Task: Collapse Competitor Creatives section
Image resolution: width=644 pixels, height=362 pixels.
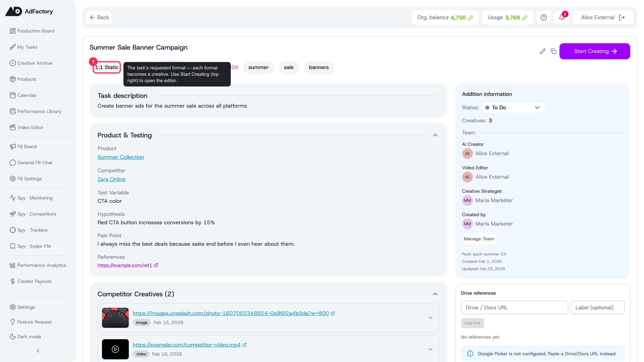Action: 435,294
